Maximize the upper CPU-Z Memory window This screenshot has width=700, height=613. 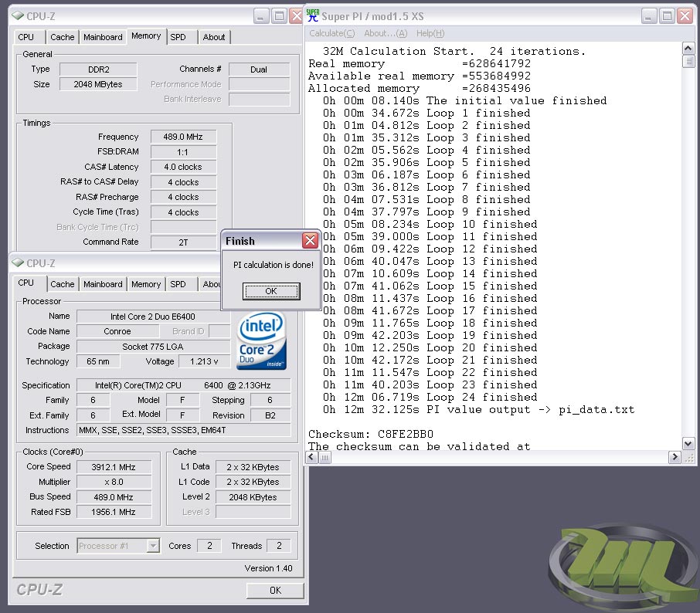279,16
